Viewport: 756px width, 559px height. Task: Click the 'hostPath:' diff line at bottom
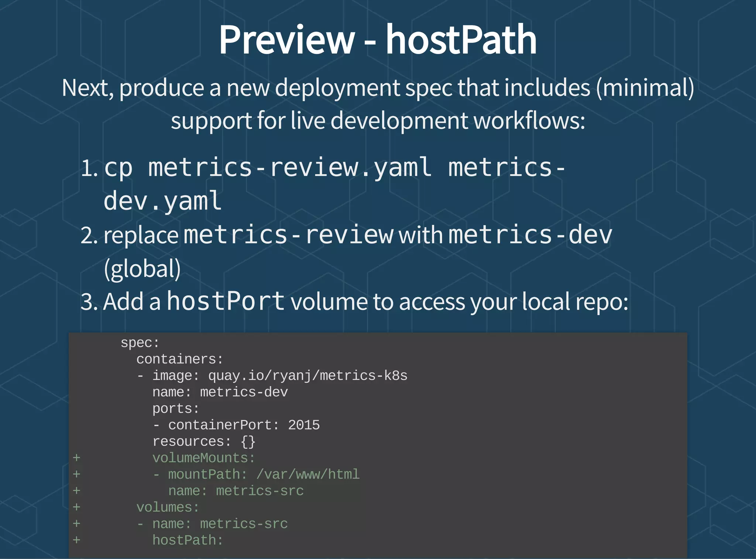188,541
